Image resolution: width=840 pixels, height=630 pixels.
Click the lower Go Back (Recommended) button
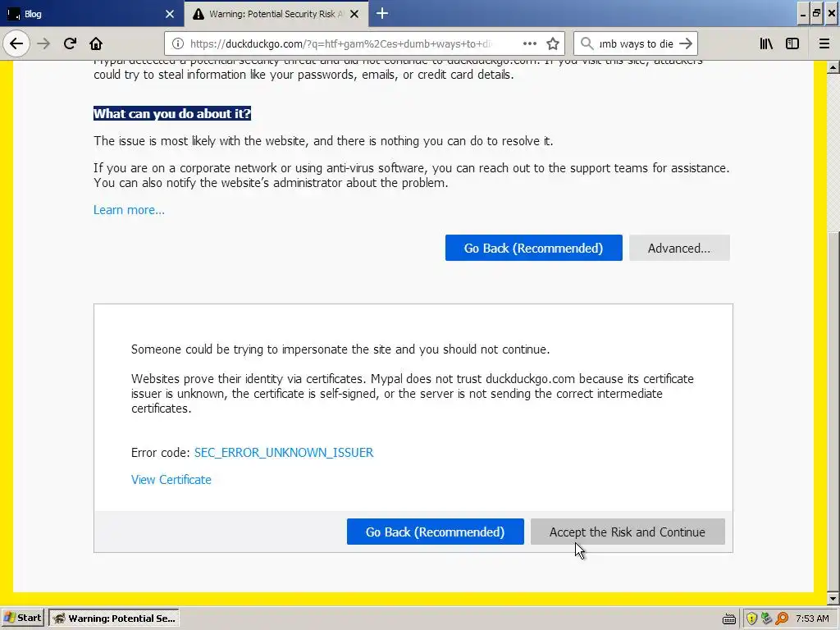tap(435, 532)
